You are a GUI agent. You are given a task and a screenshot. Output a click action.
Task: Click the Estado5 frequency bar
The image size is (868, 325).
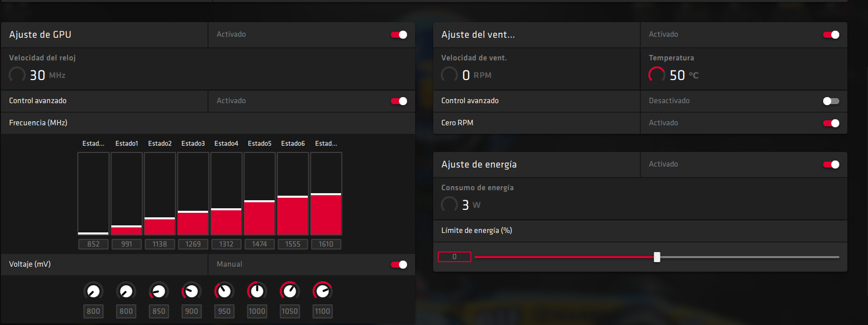pyautogui.click(x=259, y=194)
